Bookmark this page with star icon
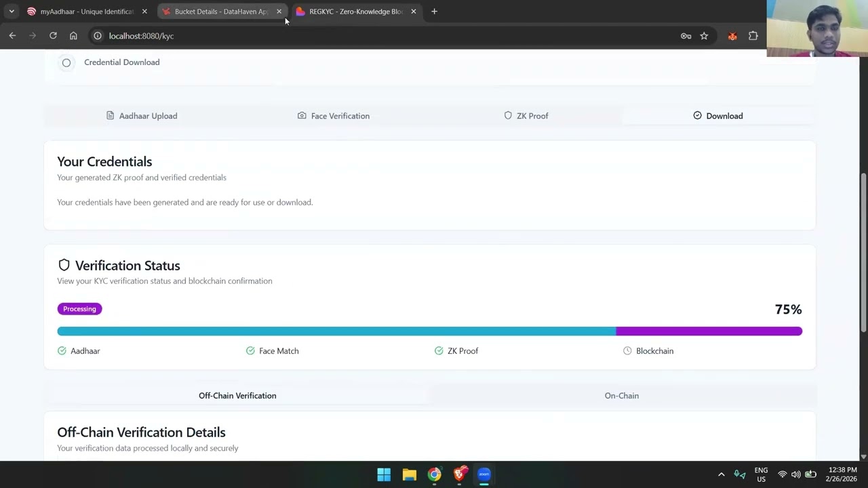868x488 pixels. click(x=704, y=36)
